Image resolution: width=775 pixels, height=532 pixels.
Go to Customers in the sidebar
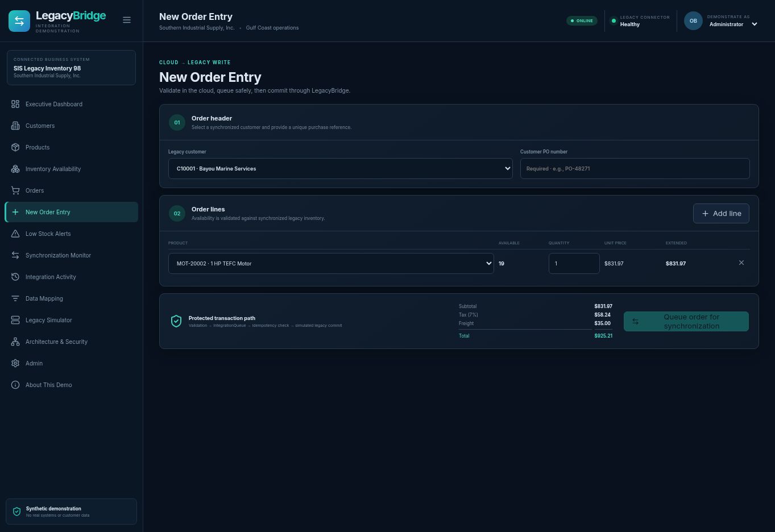pyautogui.click(x=72, y=126)
